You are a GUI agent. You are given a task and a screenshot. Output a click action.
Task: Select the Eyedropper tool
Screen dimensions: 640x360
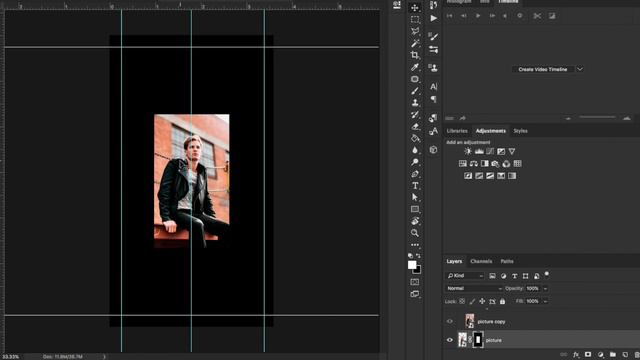pos(415,67)
